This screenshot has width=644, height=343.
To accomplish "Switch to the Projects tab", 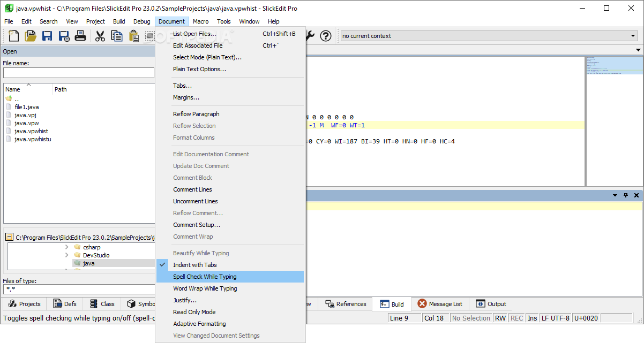I will click(25, 304).
